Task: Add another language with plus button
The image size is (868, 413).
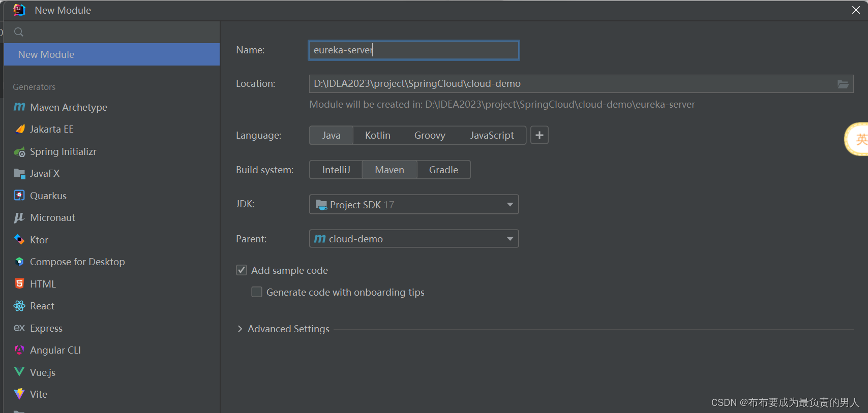Action: pyautogui.click(x=540, y=135)
